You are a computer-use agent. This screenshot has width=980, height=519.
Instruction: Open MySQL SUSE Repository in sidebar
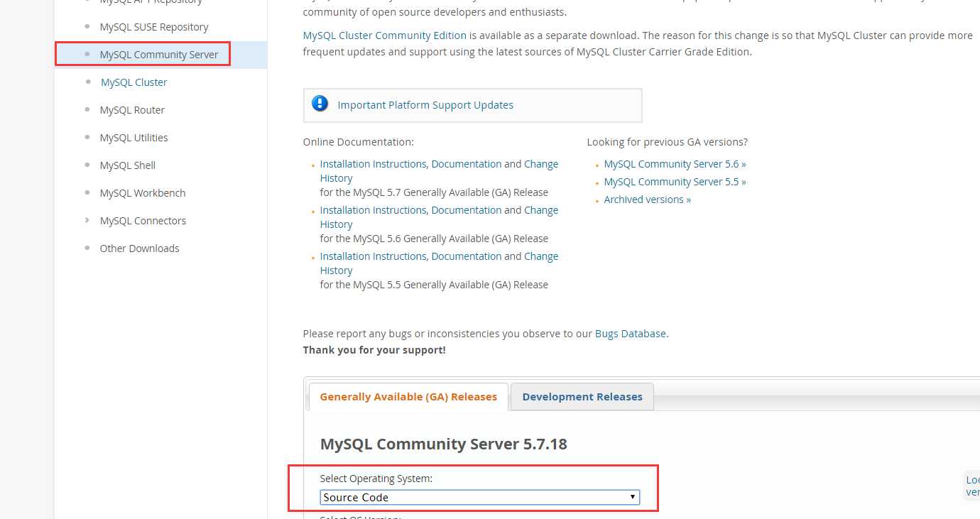pyautogui.click(x=154, y=27)
